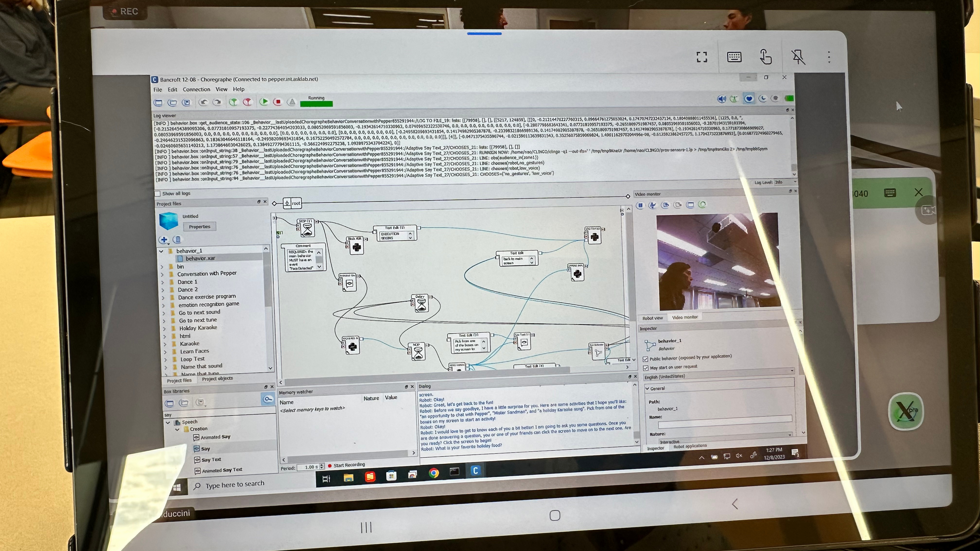Click the wake up sun icon
Screen dimensions: 980x551
coord(775,99)
